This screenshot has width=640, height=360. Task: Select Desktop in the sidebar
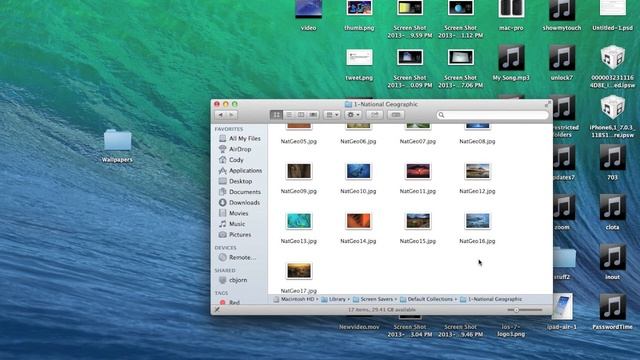point(236,181)
